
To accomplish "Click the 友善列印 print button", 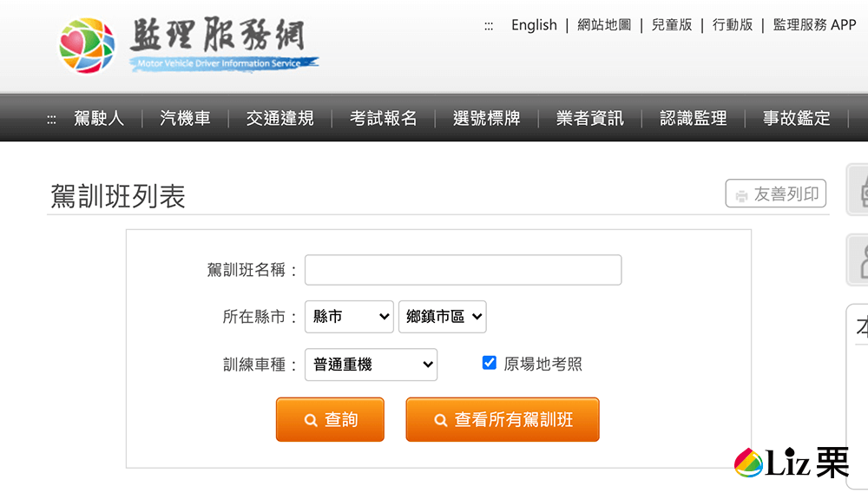I will [x=775, y=194].
